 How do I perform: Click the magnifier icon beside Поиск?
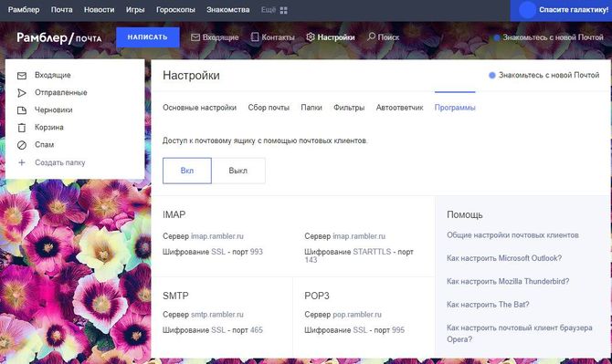[x=371, y=36]
